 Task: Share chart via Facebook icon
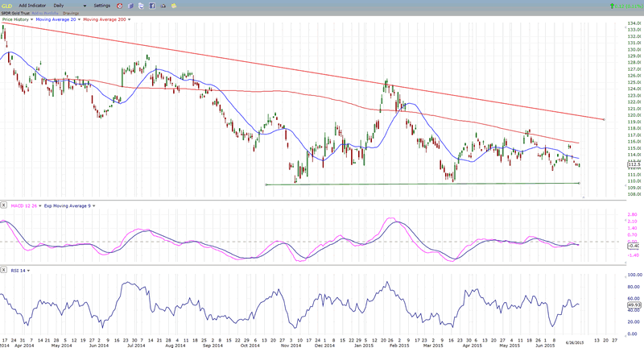[x=152, y=6]
